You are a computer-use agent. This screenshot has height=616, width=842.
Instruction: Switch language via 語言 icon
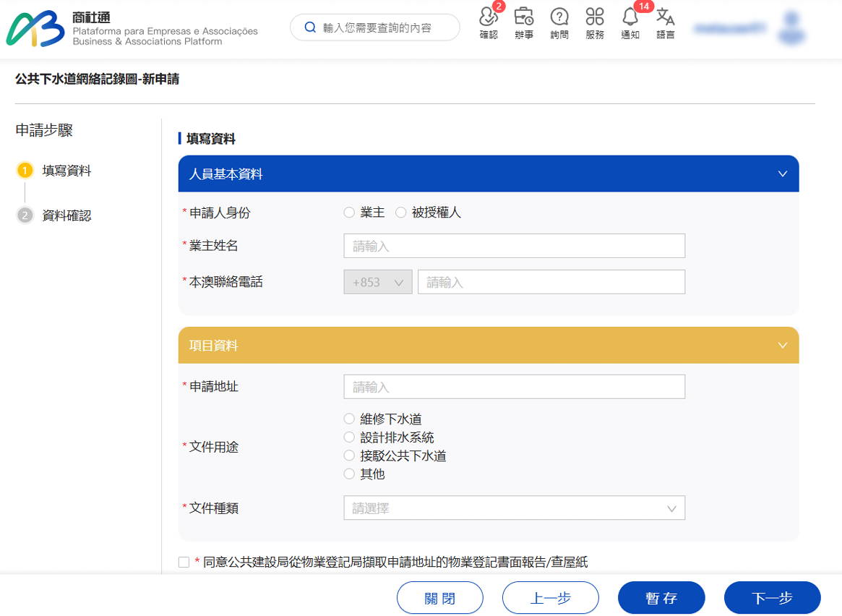666,18
